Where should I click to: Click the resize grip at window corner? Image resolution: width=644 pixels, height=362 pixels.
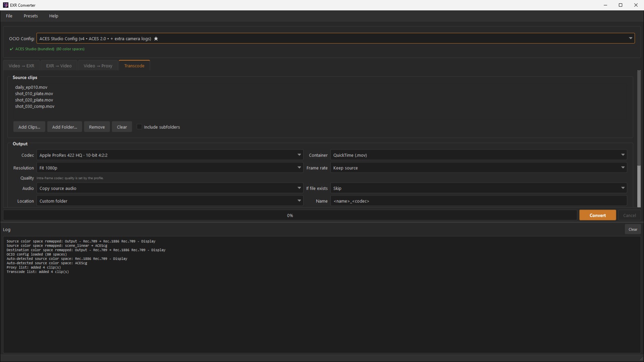(641, 359)
